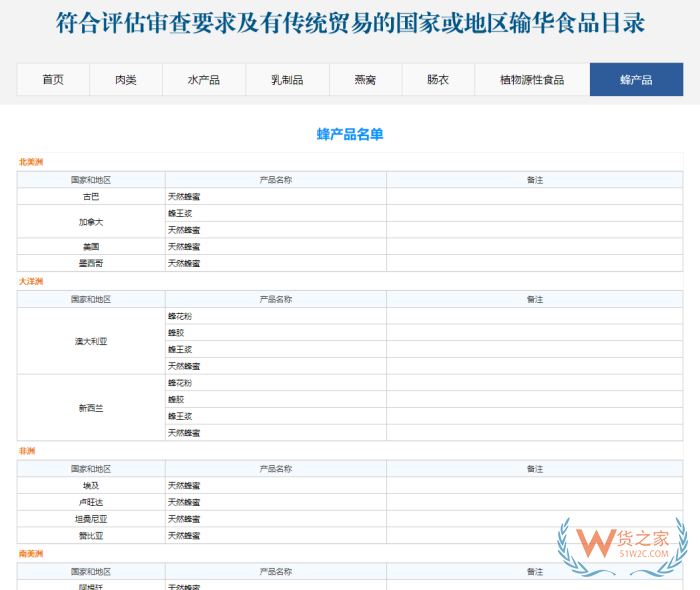The width and height of the screenshot is (700, 590).
Task: Click 天然蜂蜜 in the 古巴 row
Action: [x=184, y=197]
